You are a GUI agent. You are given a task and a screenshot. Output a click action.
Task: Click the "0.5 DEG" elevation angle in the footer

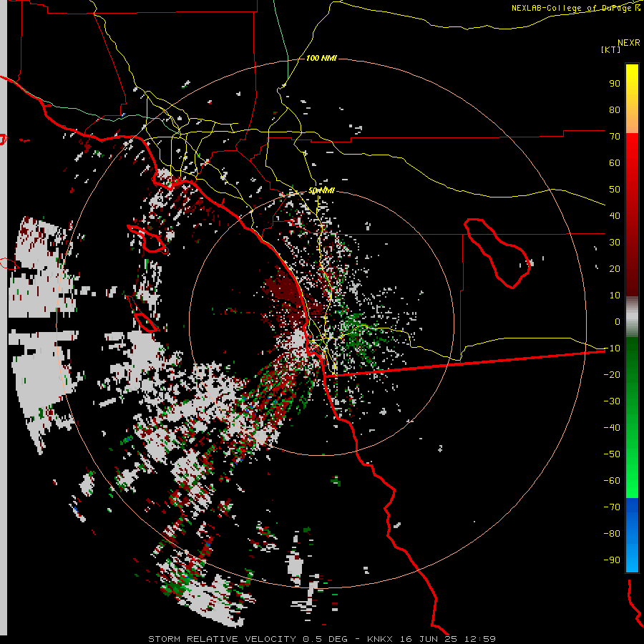(325, 639)
